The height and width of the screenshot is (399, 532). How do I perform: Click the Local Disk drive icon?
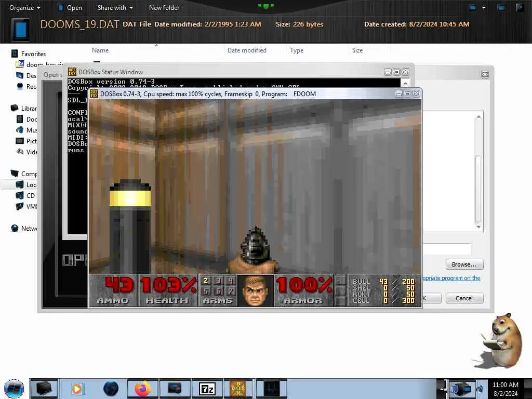pyautogui.click(x=20, y=184)
